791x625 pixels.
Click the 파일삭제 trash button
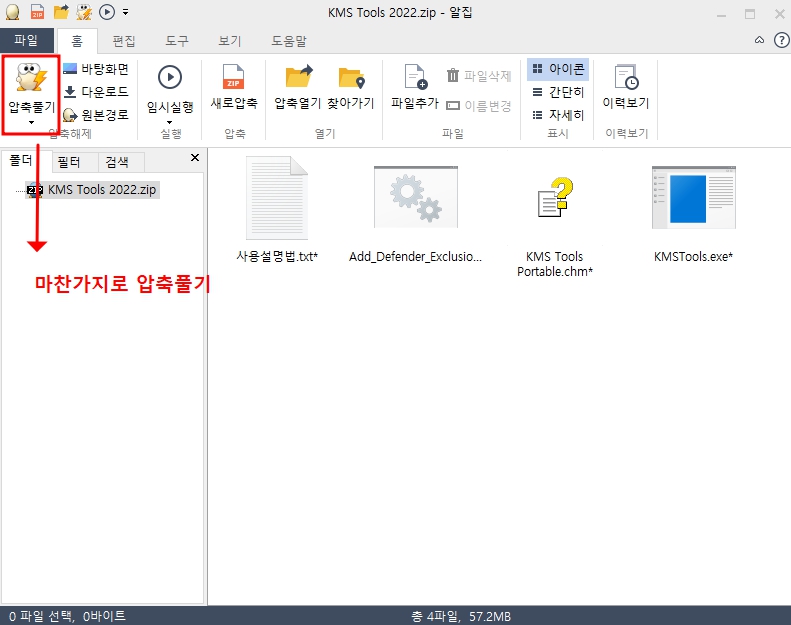pos(479,76)
